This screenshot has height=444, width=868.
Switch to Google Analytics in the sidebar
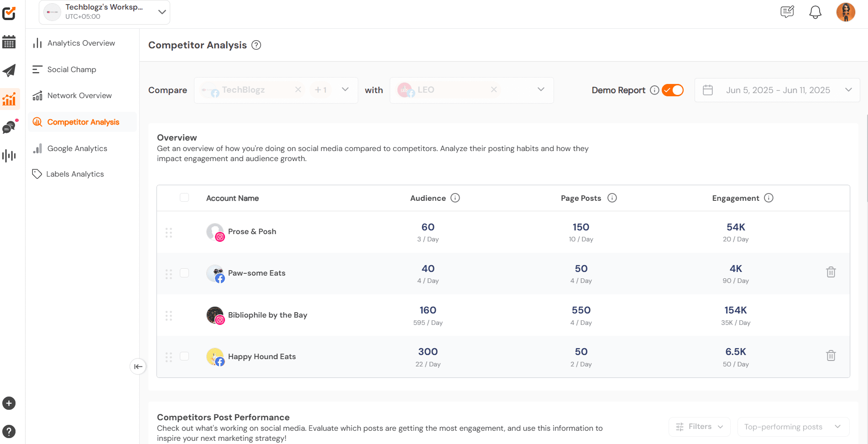[77, 148]
